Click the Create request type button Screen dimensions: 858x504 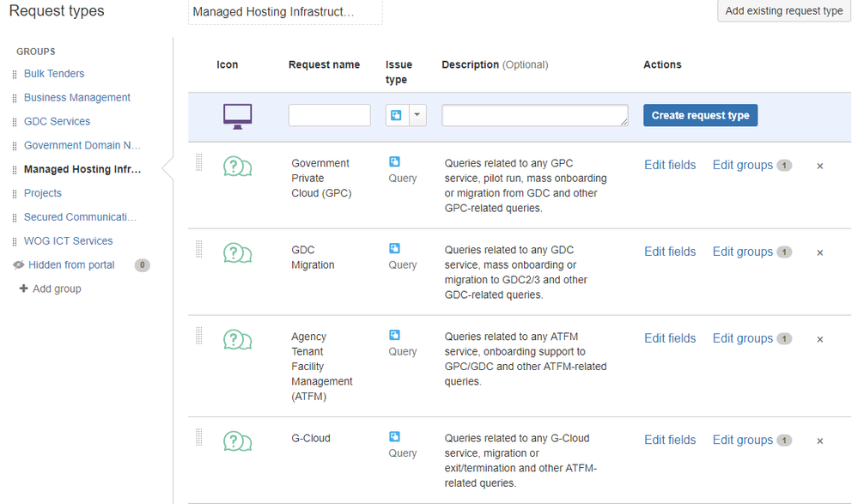(x=701, y=115)
